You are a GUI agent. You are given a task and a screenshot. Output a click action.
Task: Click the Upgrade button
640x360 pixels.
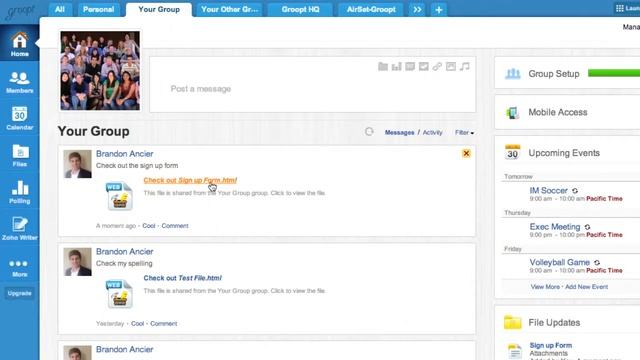pos(19,293)
